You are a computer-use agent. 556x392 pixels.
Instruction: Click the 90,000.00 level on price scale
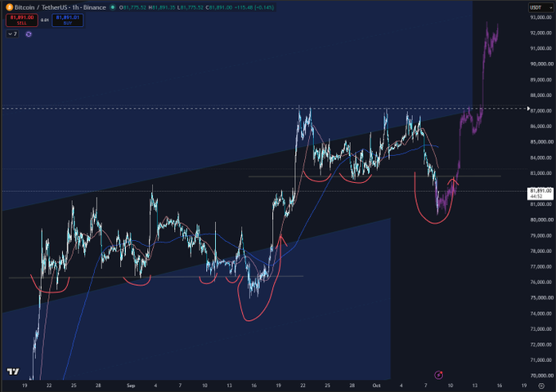541,64
